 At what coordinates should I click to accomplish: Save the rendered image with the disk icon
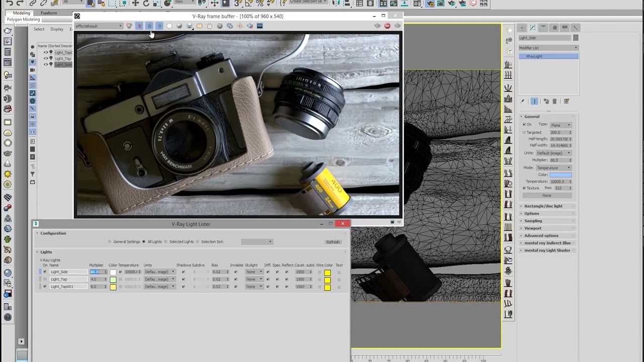coord(190,26)
